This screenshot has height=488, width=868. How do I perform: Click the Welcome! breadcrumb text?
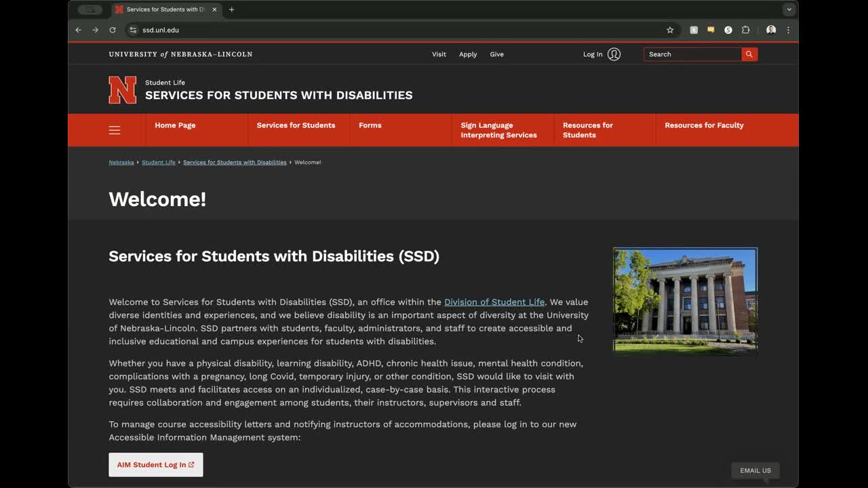tap(308, 163)
